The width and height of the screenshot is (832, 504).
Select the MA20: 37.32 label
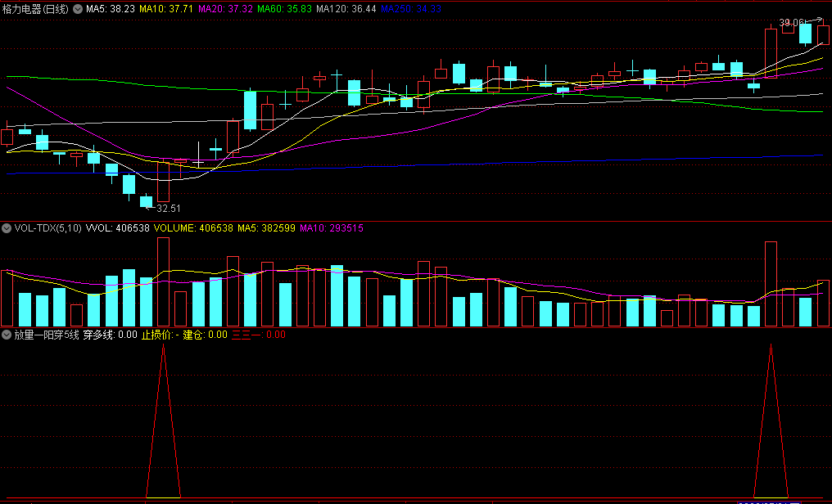pyautogui.click(x=225, y=9)
